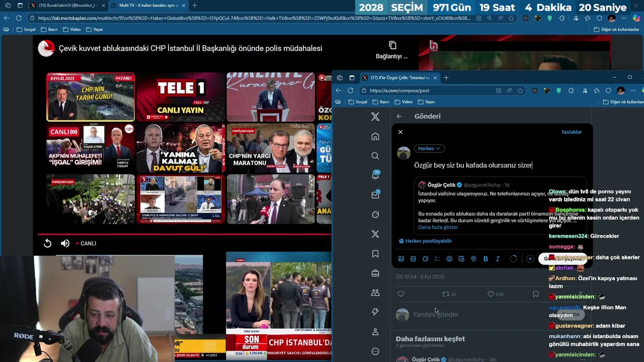Jump to live with CANLI indicator
The image size is (644, 362).
click(x=86, y=243)
